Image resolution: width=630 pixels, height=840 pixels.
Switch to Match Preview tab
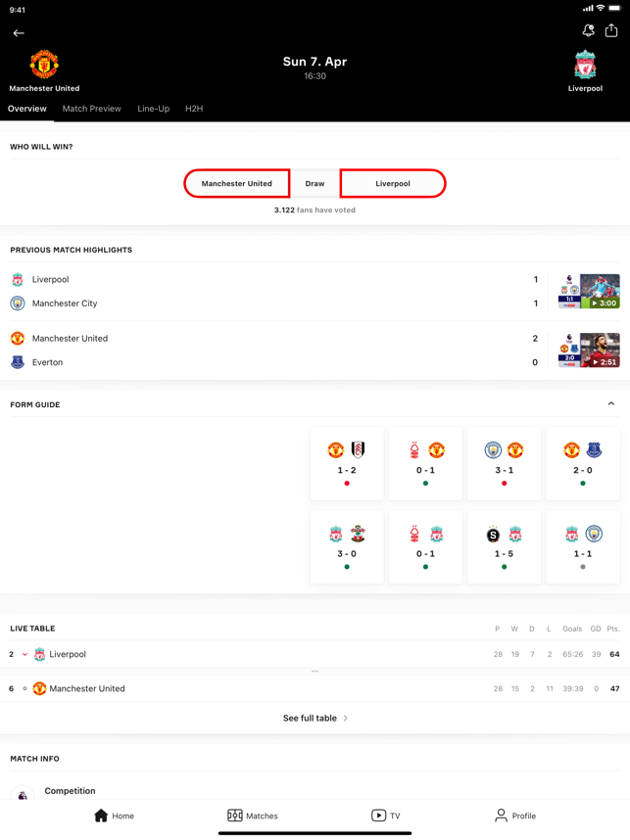92,109
